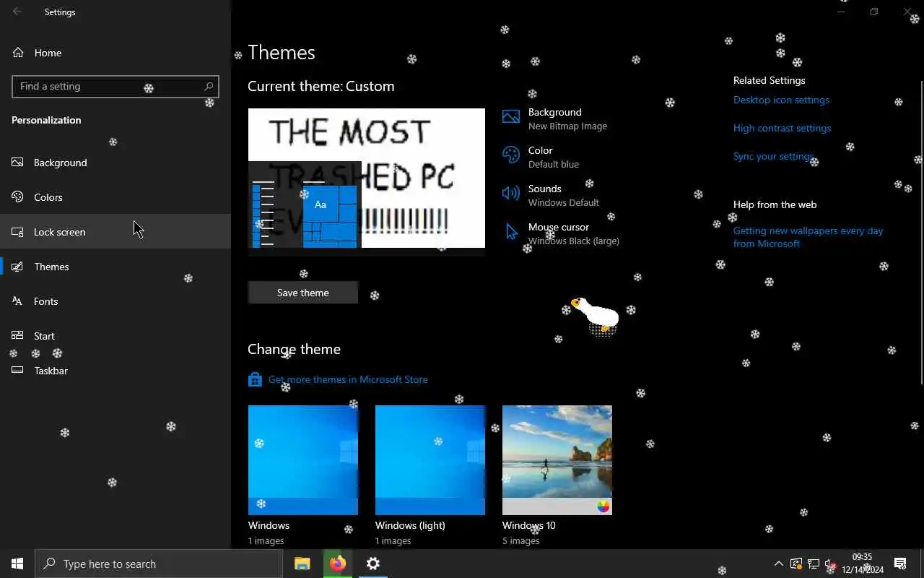Click the Color palette icon

tap(511, 155)
